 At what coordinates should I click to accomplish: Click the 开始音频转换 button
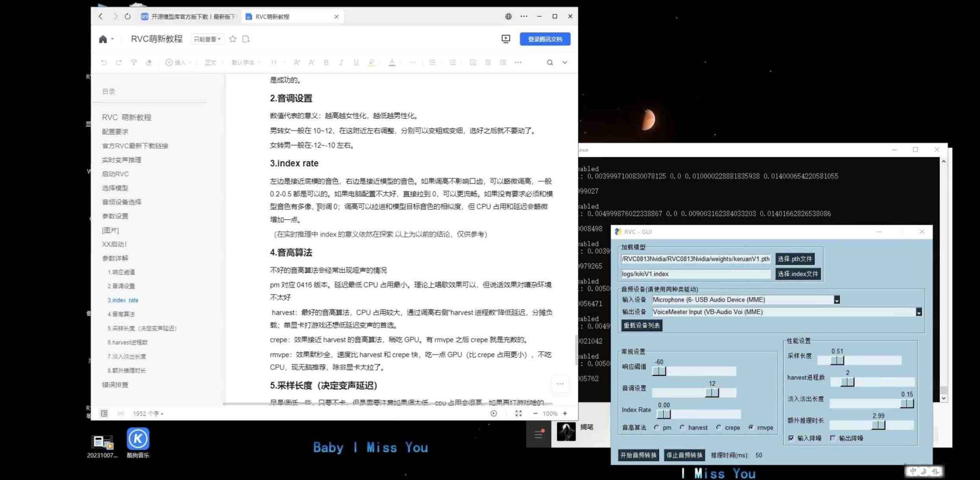click(x=638, y=455)
